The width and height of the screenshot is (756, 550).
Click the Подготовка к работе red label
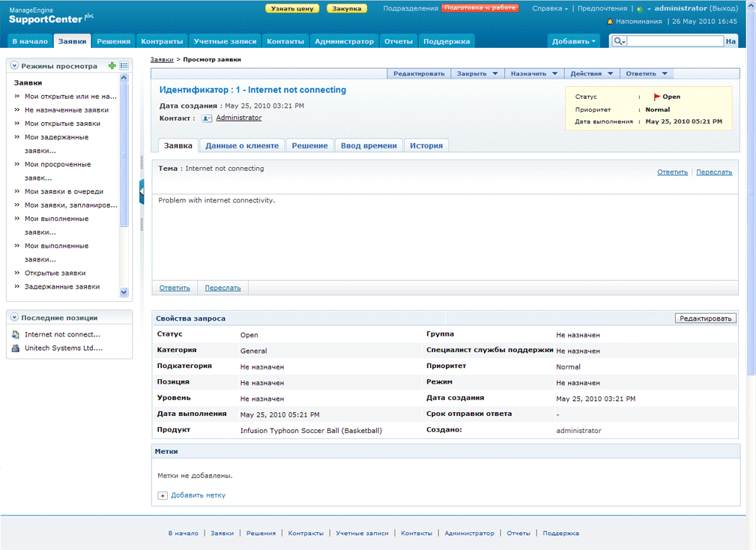pyautogui.click(x=480, y=7)
